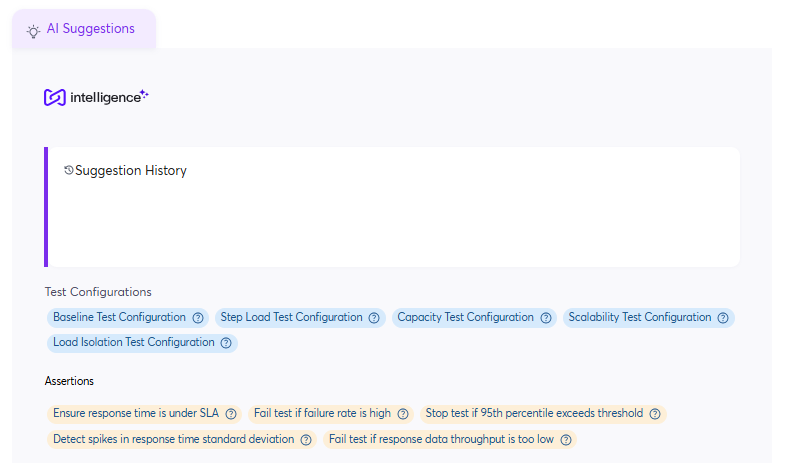The height and width of the screenshot is (463, 788).
Task: Click help icon for Scalability Test Configuration
Action: pos(723,318)
